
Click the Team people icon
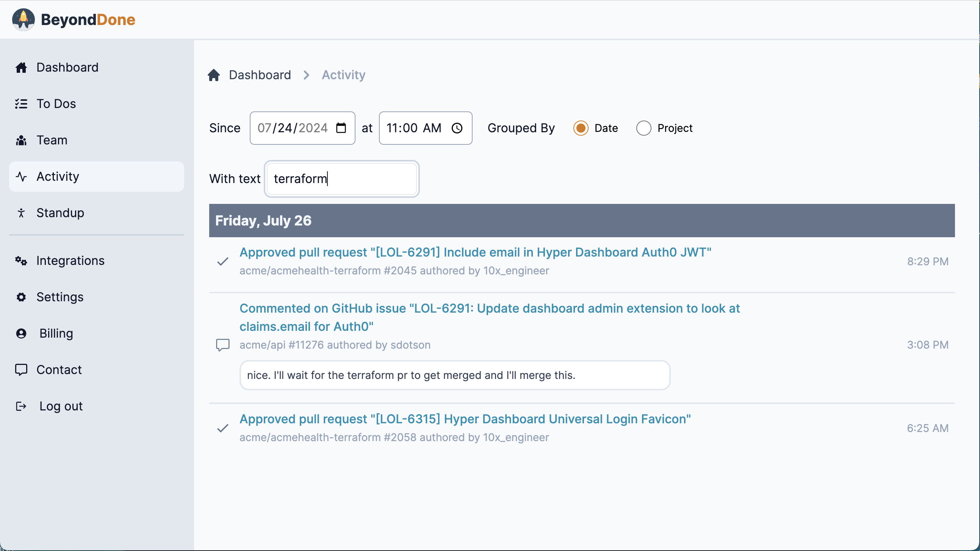click(x=21, y=140)
